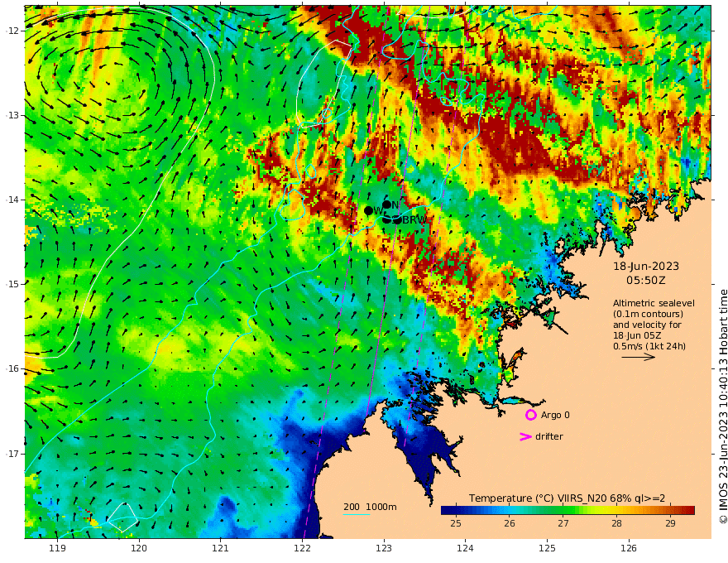This screenshot has width=728, height=563.
Task: Click longitude label 120 on axis
Action: pos(139,549)
